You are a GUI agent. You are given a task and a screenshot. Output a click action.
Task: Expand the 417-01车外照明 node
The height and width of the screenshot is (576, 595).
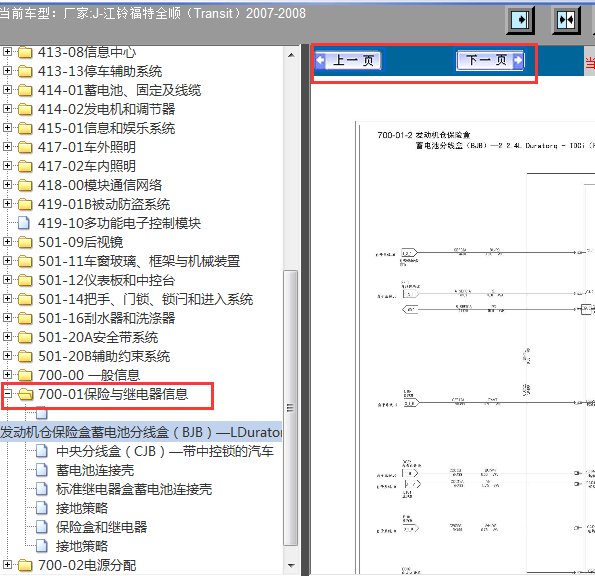tap(7, 146)
